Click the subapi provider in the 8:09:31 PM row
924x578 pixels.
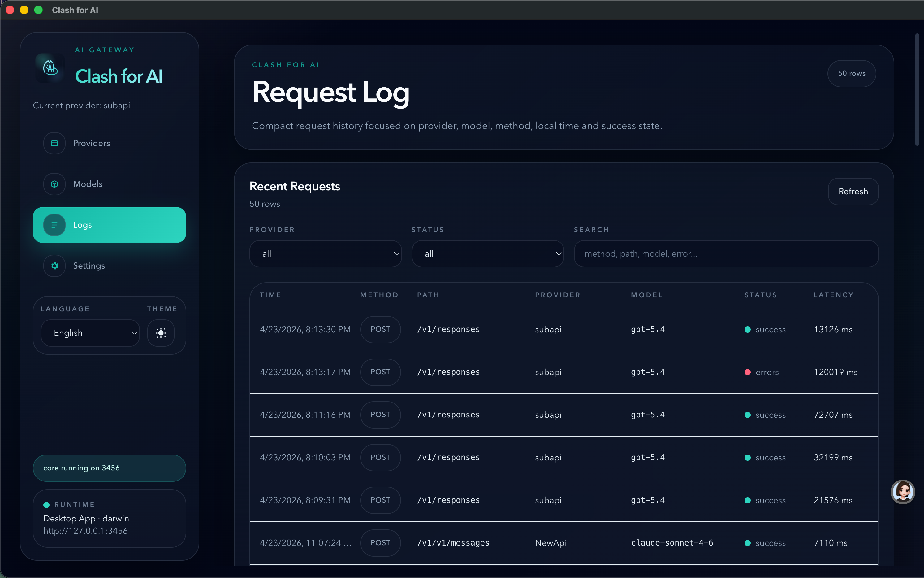tap(548, 500)
